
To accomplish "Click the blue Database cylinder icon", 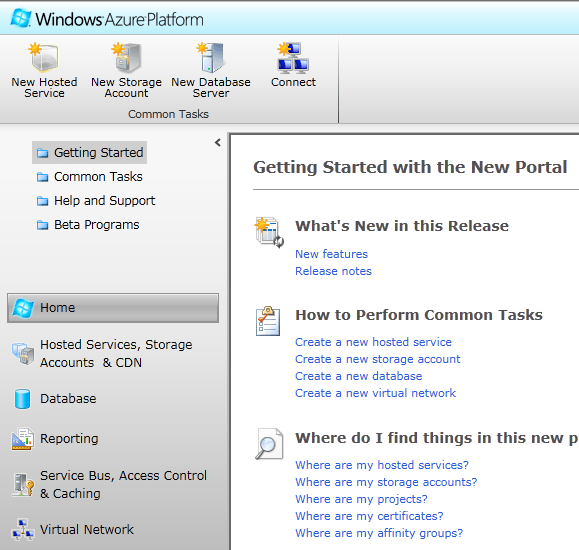I will [23, 399].
